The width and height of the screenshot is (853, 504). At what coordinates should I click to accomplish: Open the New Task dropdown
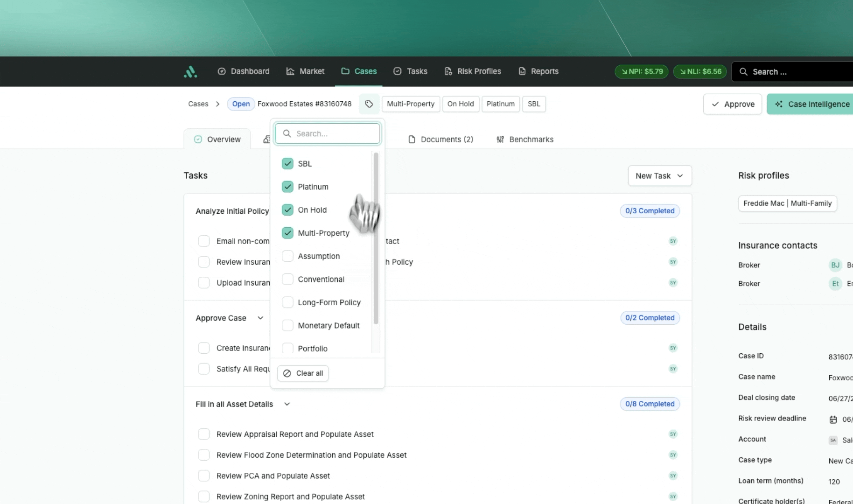[x=659, y=176]
